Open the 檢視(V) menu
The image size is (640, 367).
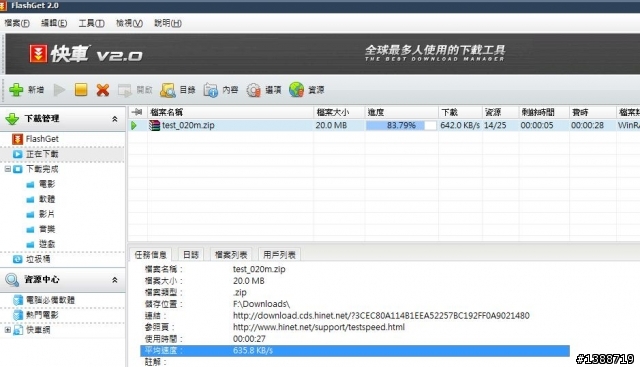point(129,23)
